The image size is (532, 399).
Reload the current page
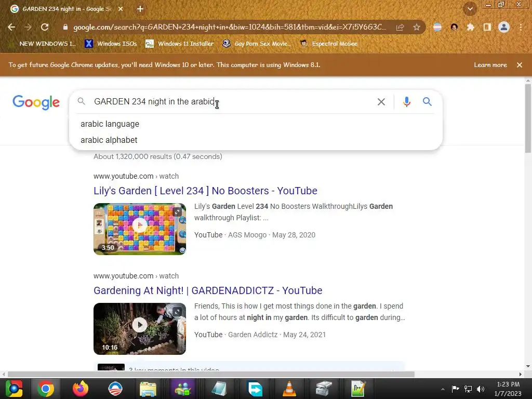[45, 27]
